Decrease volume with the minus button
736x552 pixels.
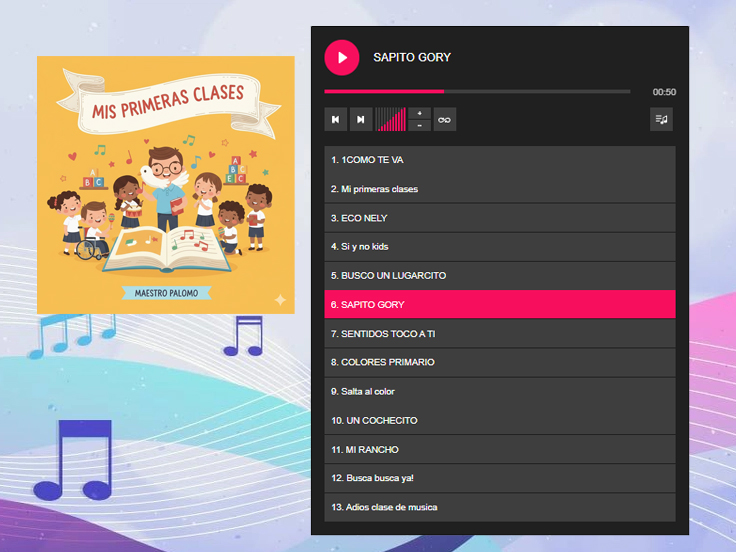coord(419,126)
